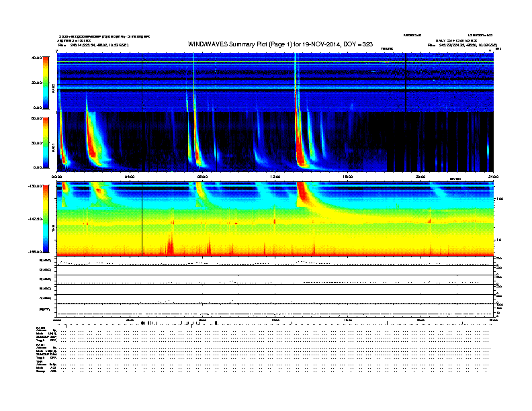Click the 20.00 value on RAD2 color scale
The height and width of the screenshot is (411, 532).
(x=37, y=83)
